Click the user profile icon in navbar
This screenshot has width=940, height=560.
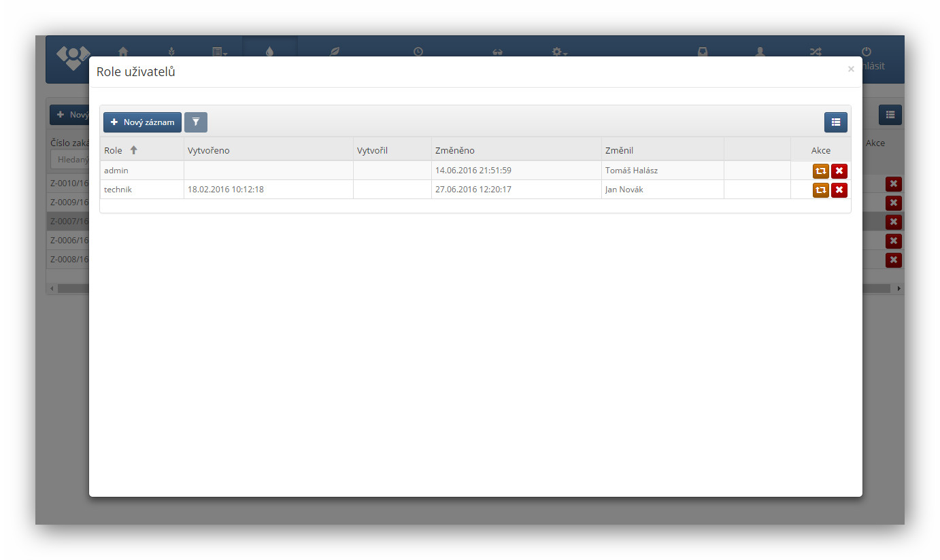coord(760,51)
